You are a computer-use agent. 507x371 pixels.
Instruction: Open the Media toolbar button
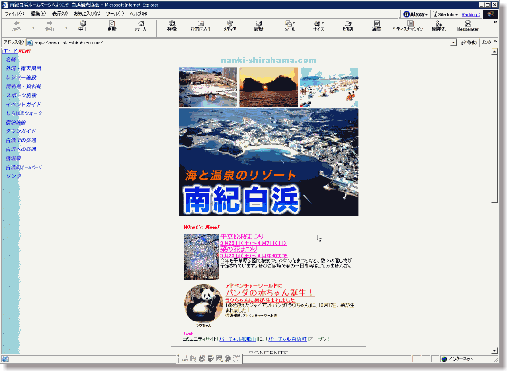pos(230,26)
